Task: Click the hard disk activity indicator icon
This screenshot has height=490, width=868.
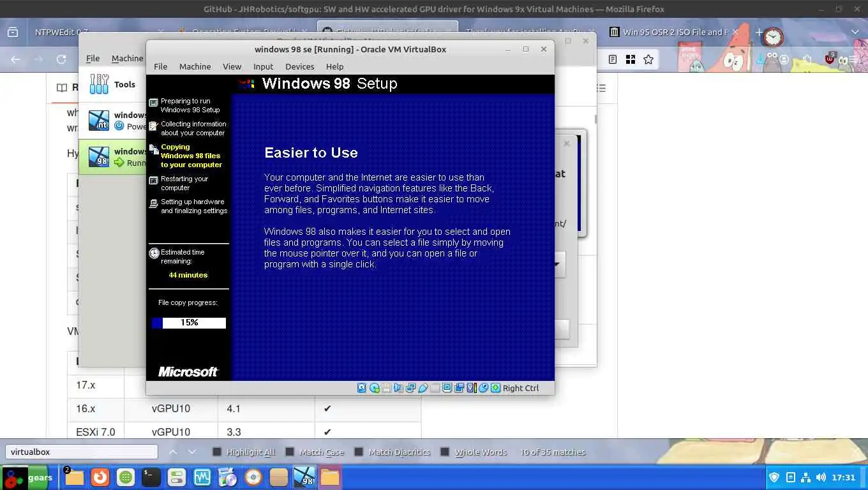Action: [x=362, y=388]
